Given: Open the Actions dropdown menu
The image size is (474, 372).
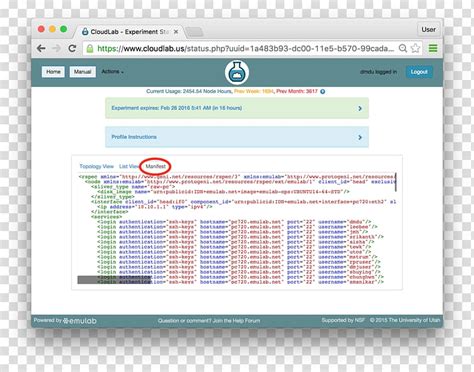Looking at the screenshot, I should click(x=112, y=72).
